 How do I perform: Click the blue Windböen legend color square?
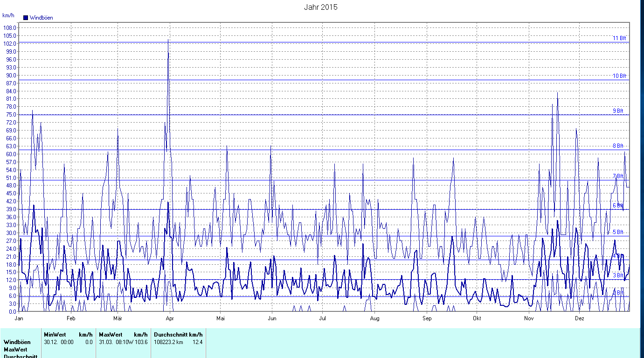tap(26, 18)
